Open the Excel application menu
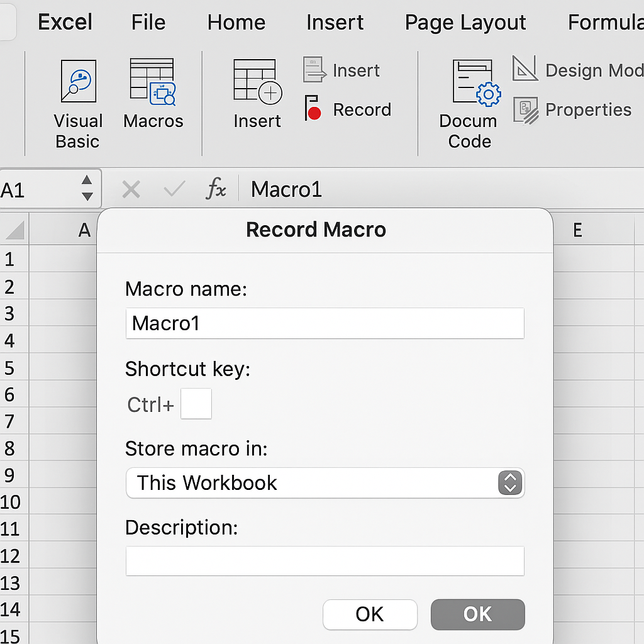 tap(65, 22)
